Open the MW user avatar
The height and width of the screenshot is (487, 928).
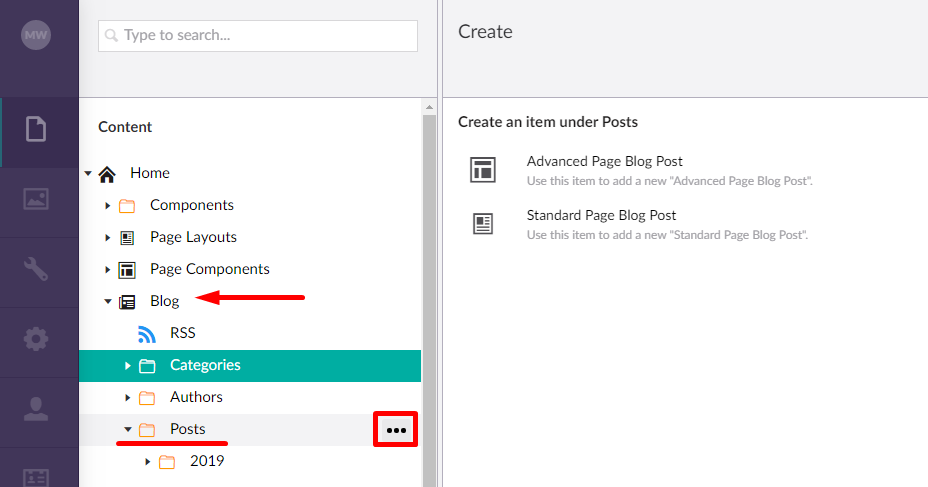(x=36, y=35)
